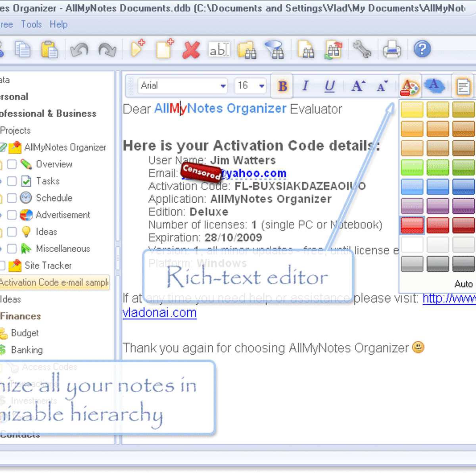Print the current note
This screenshot has height=476, width=476.
(392, 50)
